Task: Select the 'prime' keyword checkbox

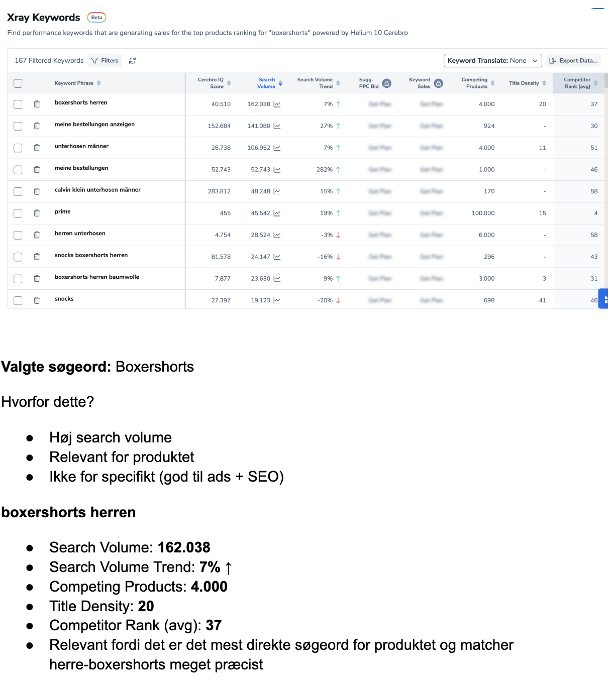Action: pyautogui.click(x=18, y=213)
